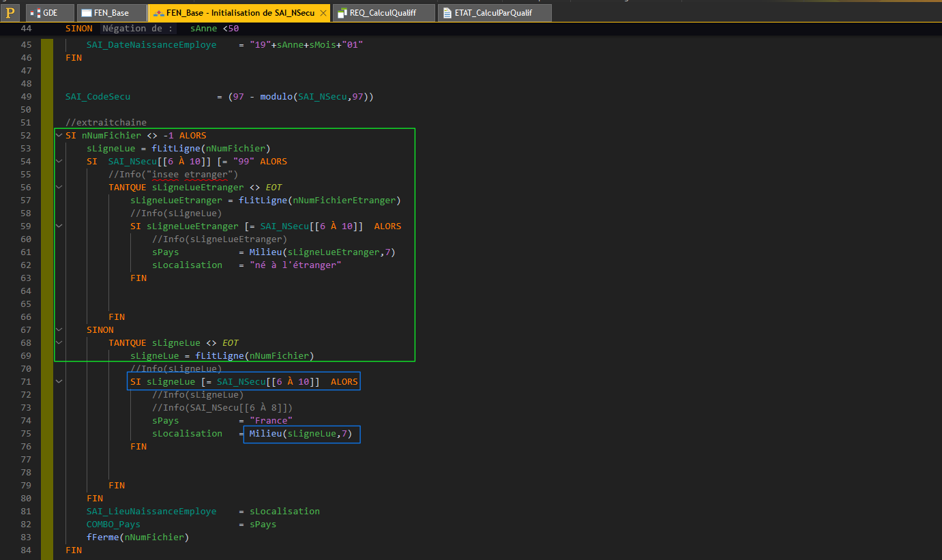This screenshot has width=942, height=560.
Task: Click line number 84 in the gutter
Action: (26, 550)
